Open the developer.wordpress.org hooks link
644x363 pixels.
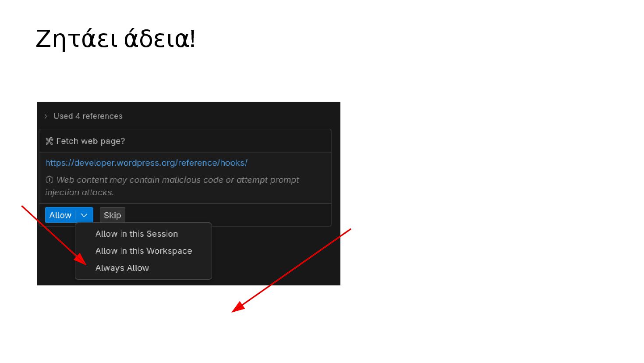tap(146, 163)
